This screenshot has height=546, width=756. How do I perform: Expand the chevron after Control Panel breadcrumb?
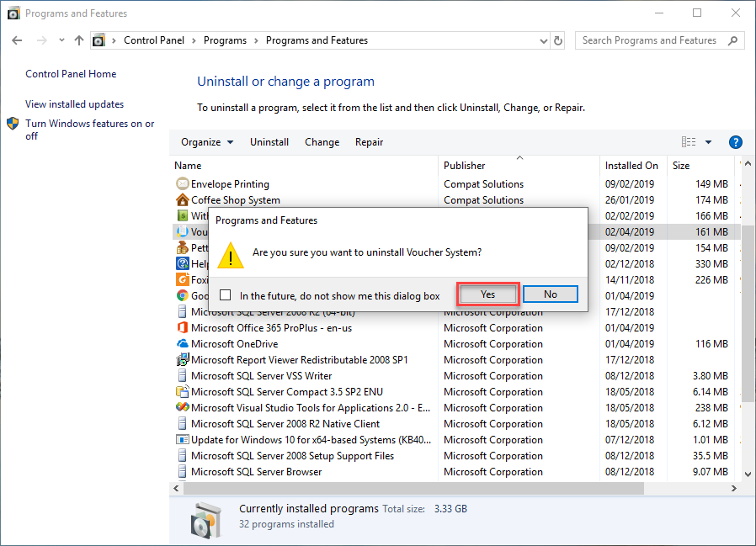[x=194, y=41]
